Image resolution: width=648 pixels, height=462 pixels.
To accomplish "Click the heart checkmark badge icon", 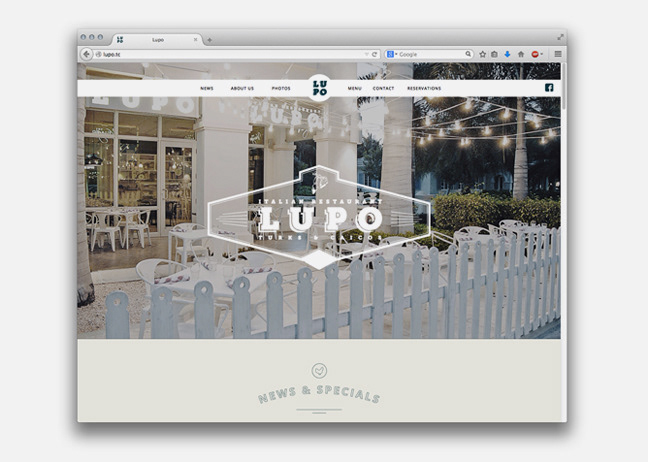I will [x=319, y=371].
